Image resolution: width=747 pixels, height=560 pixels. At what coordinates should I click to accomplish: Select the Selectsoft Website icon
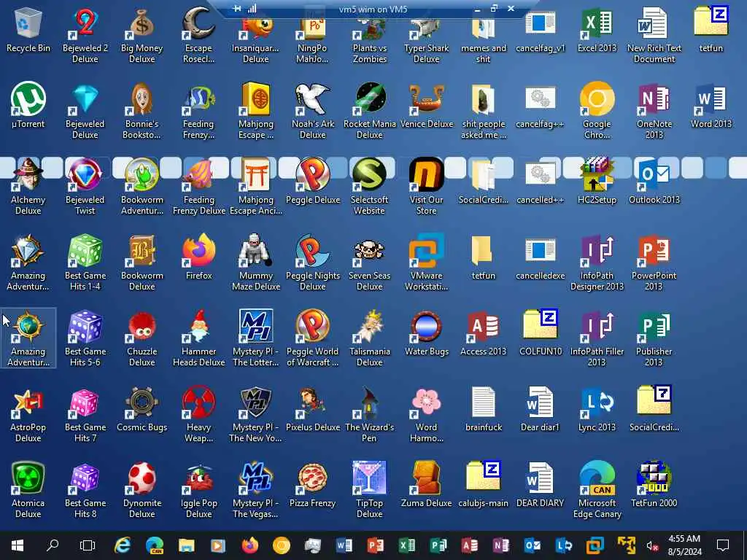(x=370, y=187)
